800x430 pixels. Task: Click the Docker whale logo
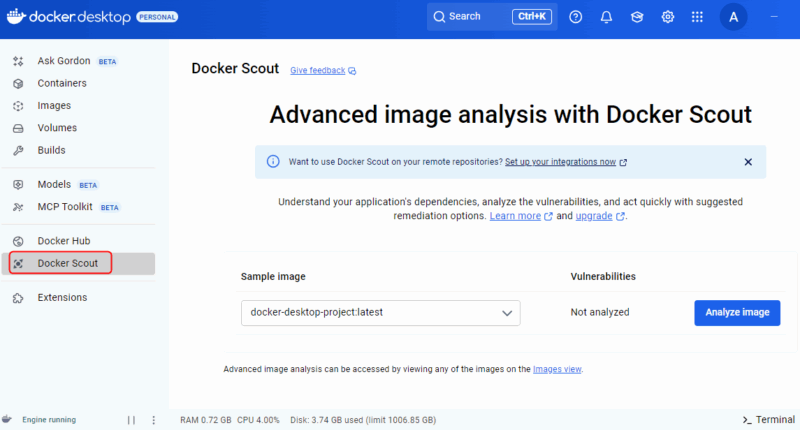pyautogui.click(x=16, y=16)
